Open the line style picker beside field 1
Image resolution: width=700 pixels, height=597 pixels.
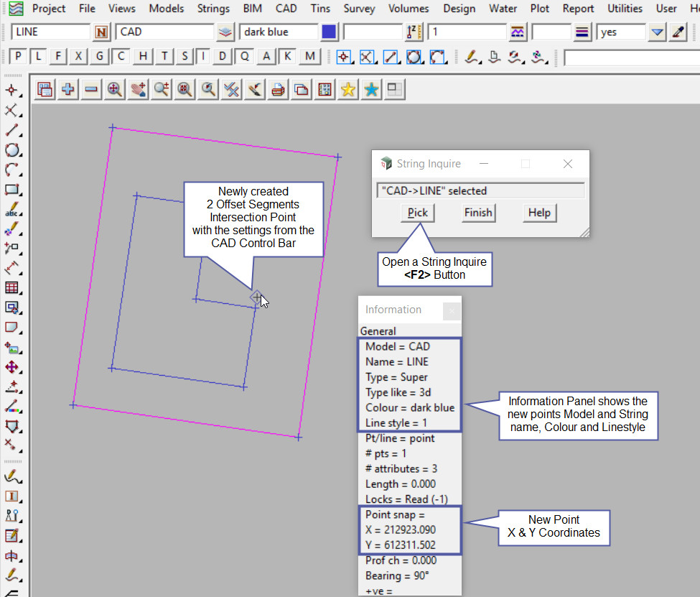517,32
